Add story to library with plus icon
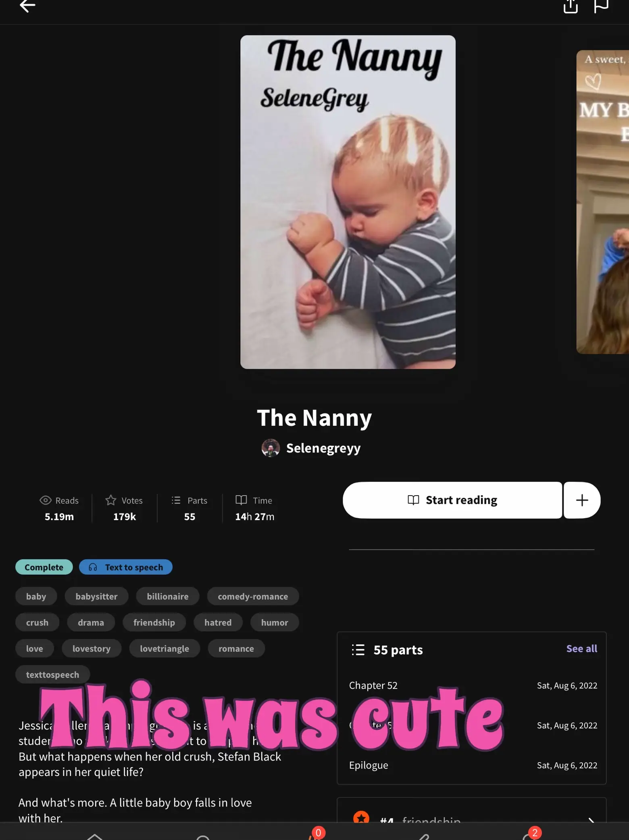Image resolution: width=629 pixels, height=840 pixels. pos(582,500)
